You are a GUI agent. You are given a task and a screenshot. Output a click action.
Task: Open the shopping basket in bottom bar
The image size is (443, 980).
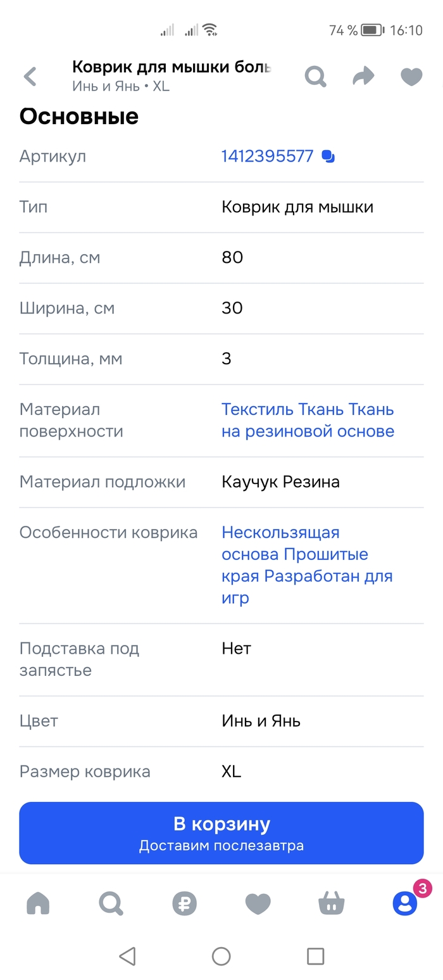point(331,903)
